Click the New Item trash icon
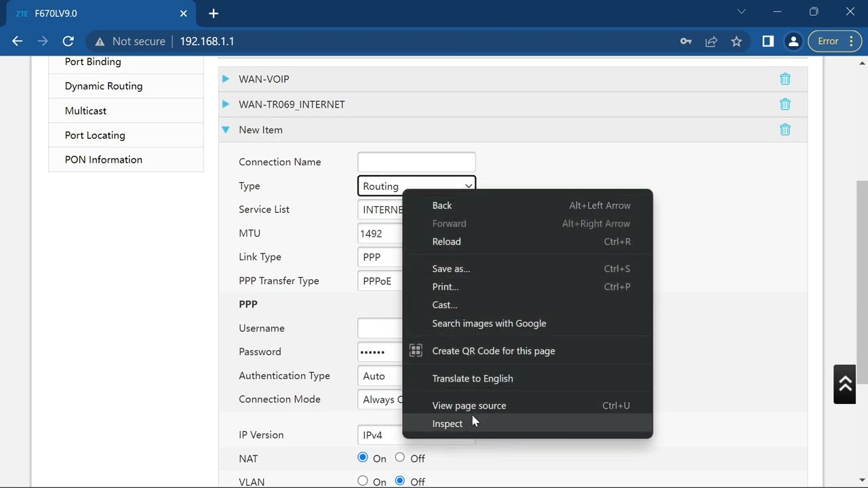 (x=785, y=129)
